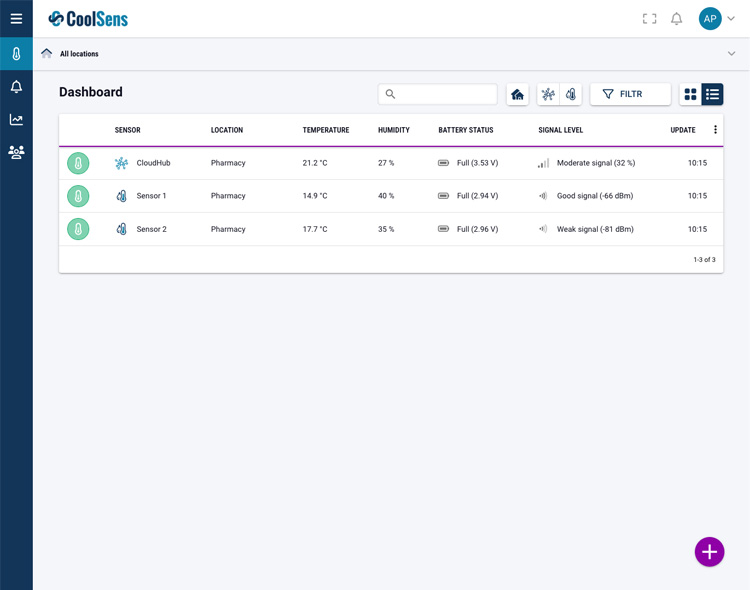Open the users group sidebar icon
750x590 pixels.
point(16,153)
